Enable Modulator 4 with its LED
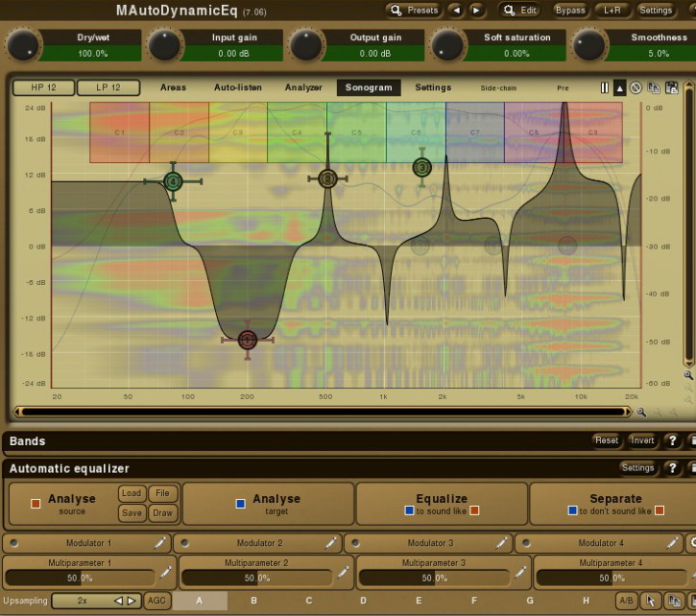The image size is (696, 616). tap(526, 543)
